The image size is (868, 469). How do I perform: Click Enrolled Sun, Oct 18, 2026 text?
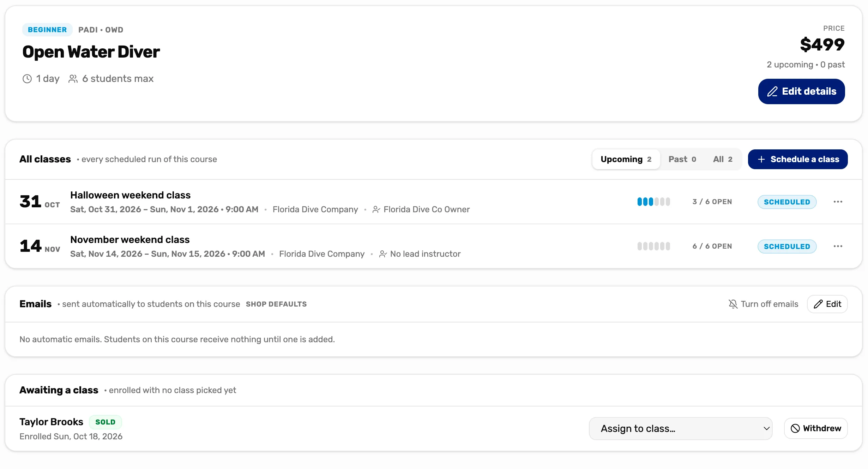pos(71,437)
